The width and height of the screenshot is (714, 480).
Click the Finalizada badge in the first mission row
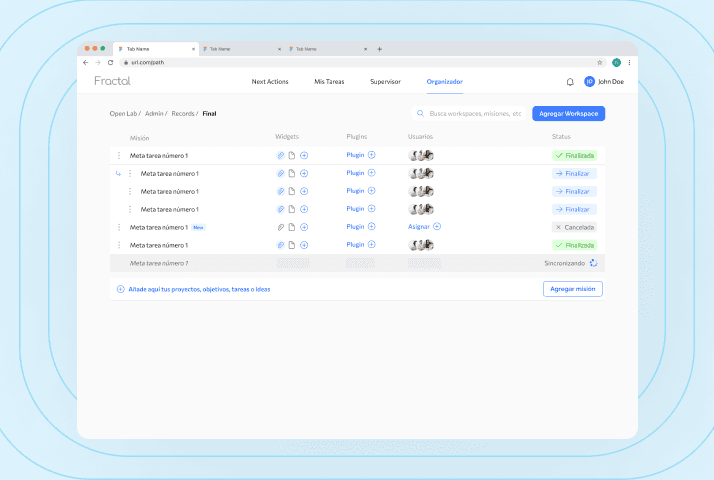pyautogui.click(x=574, y=156)
